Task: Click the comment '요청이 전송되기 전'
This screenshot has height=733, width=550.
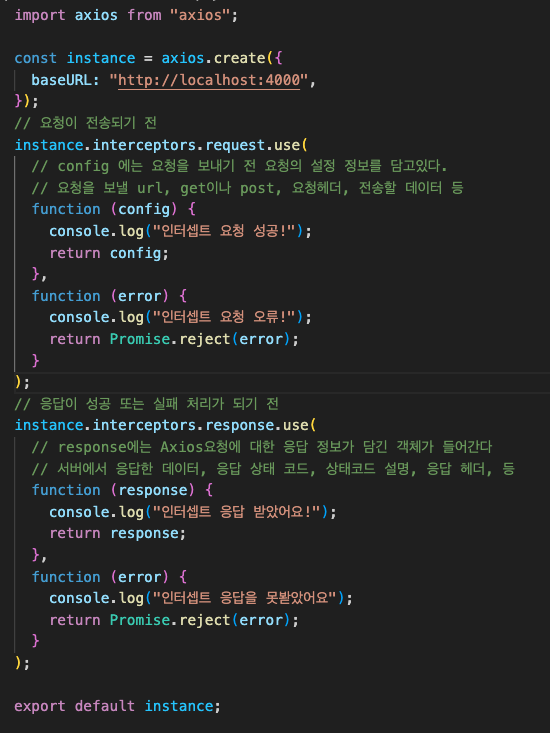Action: click(x=86, y=123)
